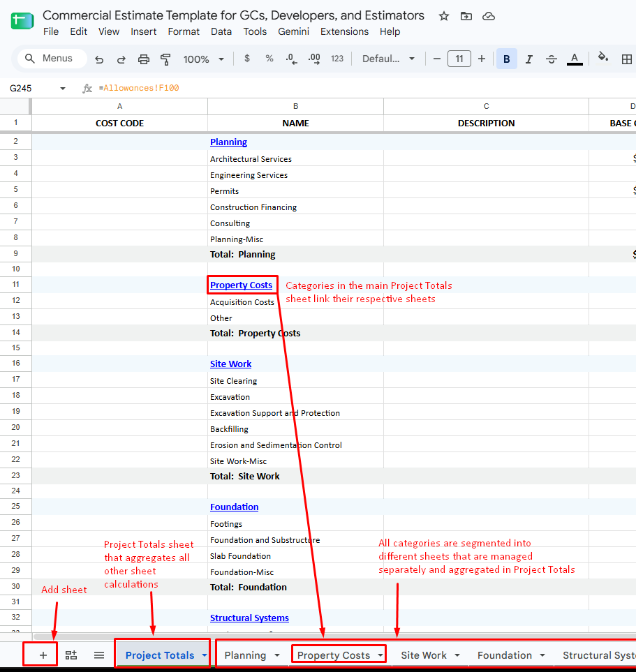Image resolution: width=636 pixels, height=672 pixels.
Task: Open the Data menu
Action: [221, 31]
